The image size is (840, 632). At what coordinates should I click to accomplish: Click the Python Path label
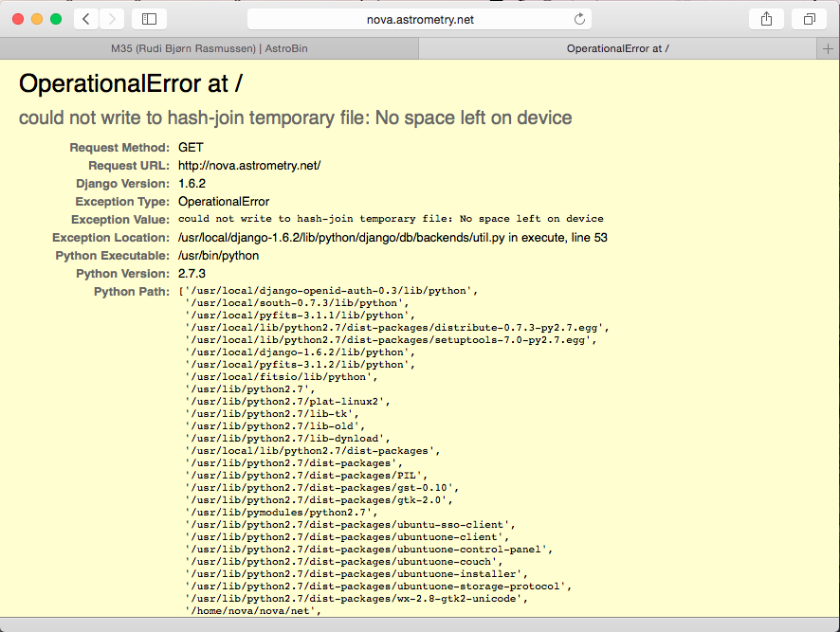132,292
